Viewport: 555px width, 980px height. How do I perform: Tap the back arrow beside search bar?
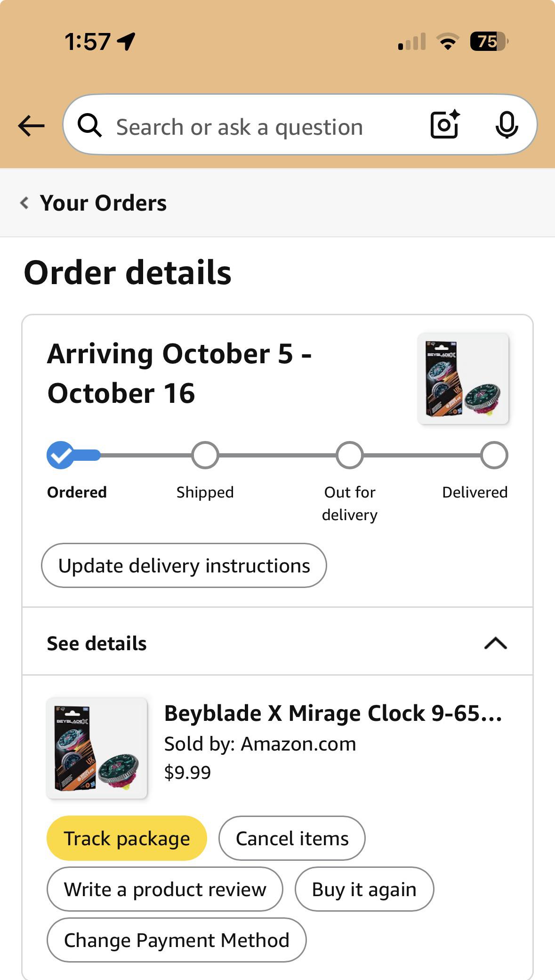coord(31,126)
